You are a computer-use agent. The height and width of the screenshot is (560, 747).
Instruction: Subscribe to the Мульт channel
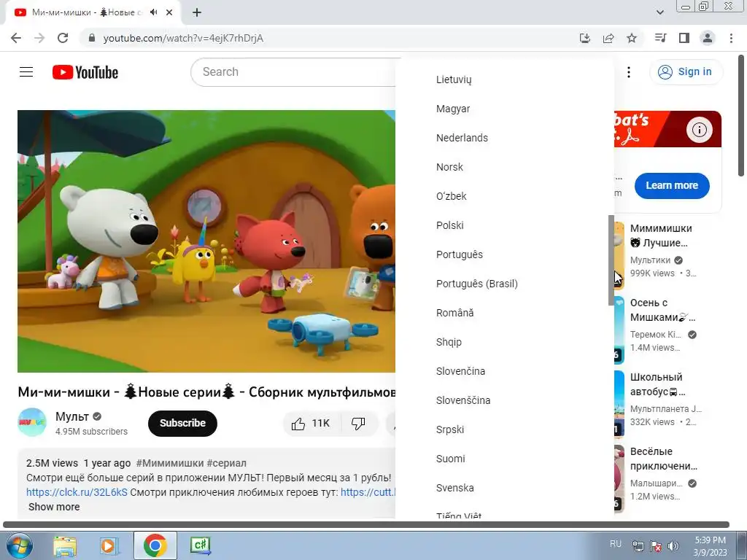pyautogui.click(x=182, y=423)
